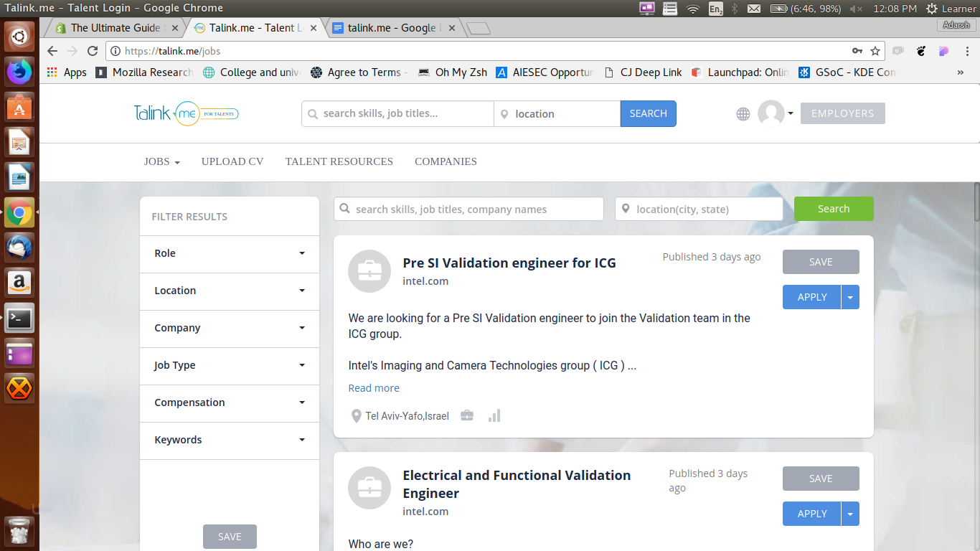Screen dimensions: 980x551
Task: Click the globe language icon
Action: 743,114
